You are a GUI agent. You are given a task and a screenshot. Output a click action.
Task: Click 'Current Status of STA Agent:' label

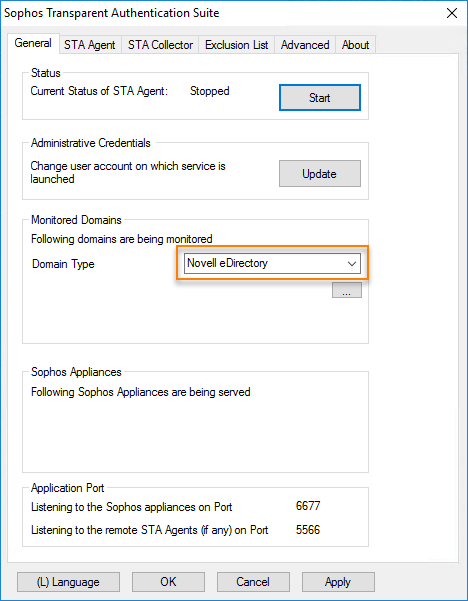(x=99, y=91)
